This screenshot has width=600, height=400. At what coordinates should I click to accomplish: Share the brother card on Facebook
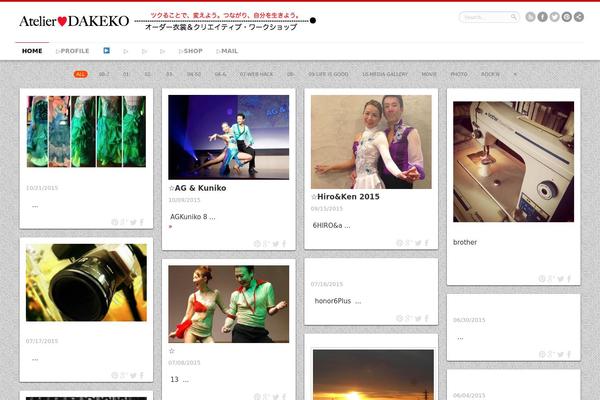pyautogui.click(x=569, y=279)
